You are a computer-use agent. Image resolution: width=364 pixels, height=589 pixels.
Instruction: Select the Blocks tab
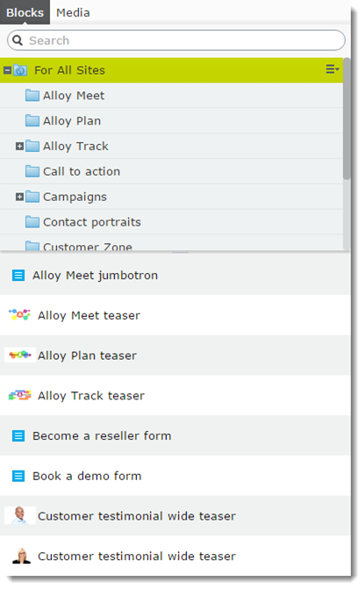click(x=25, y=12)
